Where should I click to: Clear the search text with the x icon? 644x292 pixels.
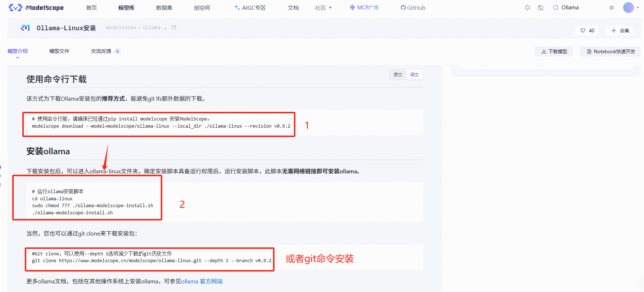(612, 8)
